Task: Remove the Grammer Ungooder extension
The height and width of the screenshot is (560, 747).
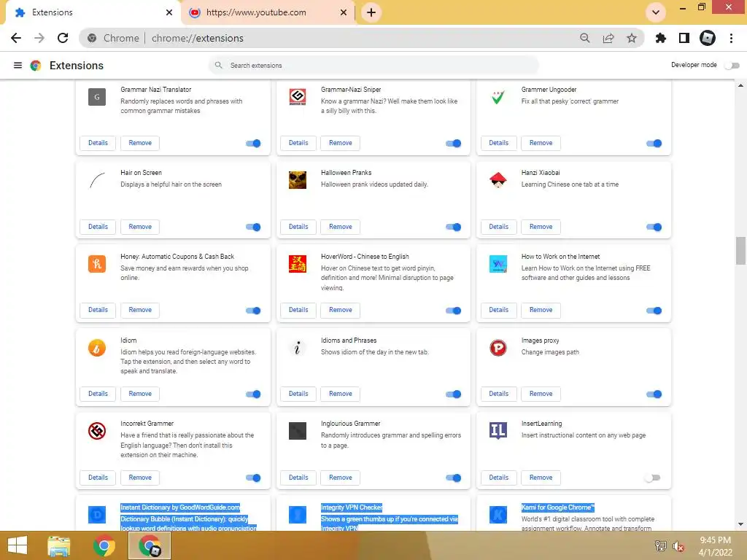Action: point(541,143)
